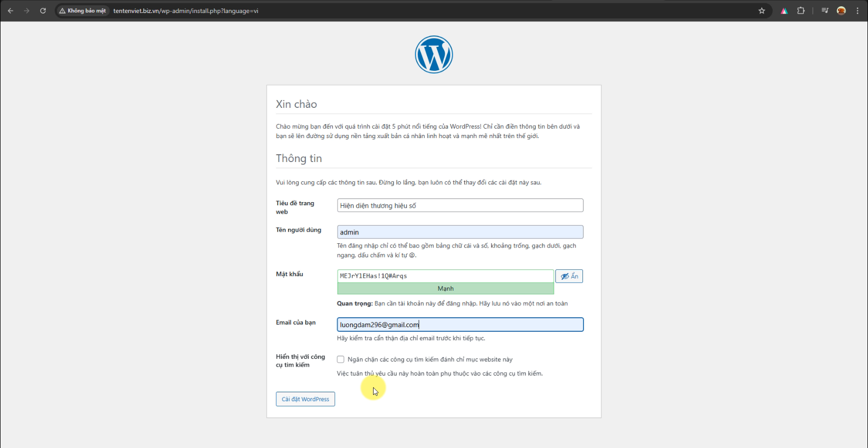868x448 pixels.
Task: Click the 'Tiêu đề trang web' label
Action: tap(295, 207)
